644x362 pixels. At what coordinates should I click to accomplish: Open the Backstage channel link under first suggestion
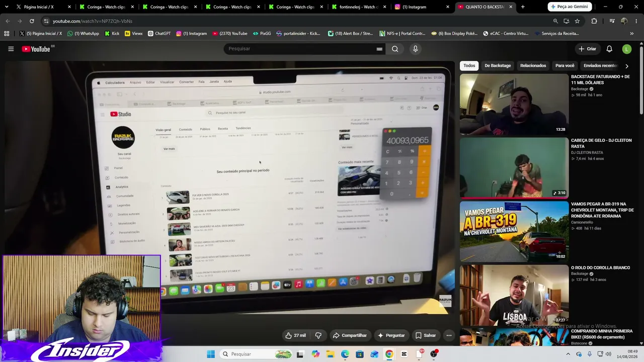[579, 89]
